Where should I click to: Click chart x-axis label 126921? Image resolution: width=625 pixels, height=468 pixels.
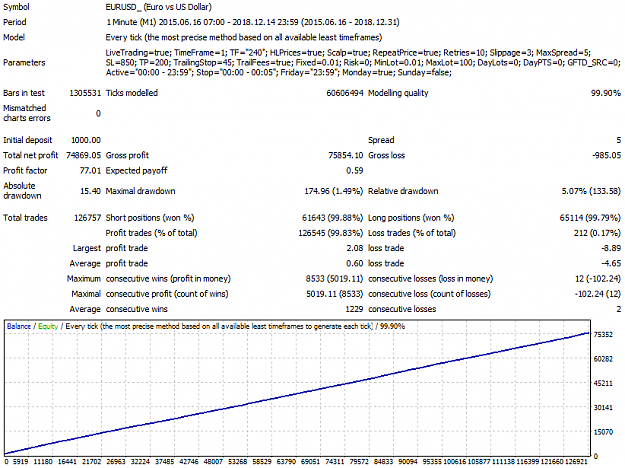click(577, 462)
